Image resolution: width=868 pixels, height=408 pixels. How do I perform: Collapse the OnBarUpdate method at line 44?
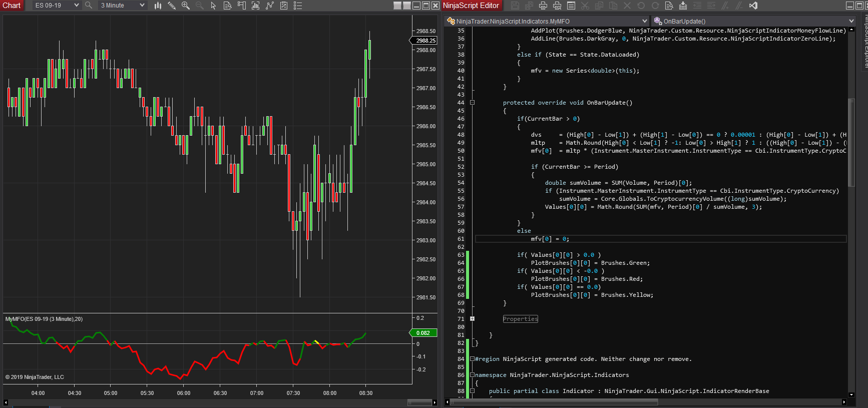[x=472, y=103]
